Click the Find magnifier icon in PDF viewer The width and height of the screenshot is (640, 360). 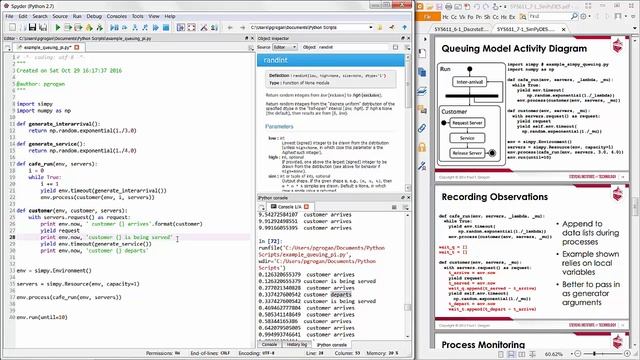click(x=574, y=16)
